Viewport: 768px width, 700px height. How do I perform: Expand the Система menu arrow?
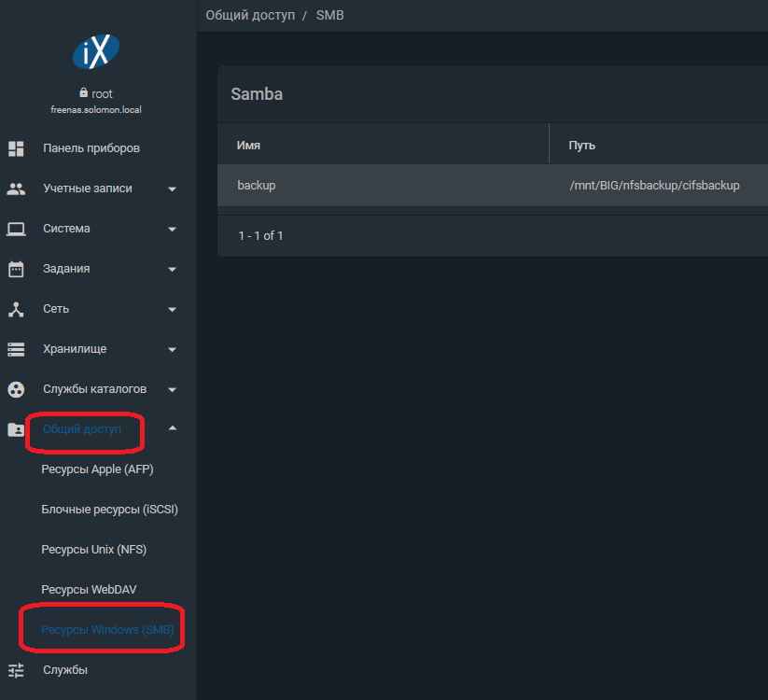tap(172, 230)
